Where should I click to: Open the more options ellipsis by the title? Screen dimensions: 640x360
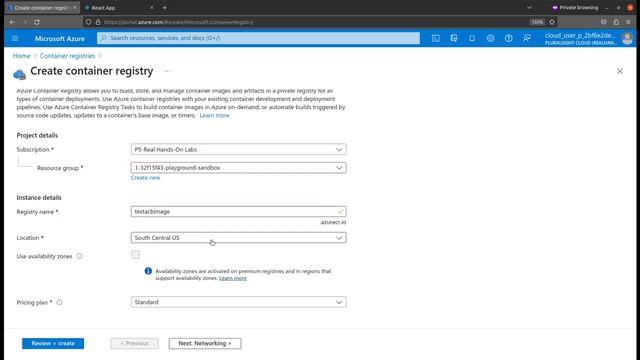(167, 71)
